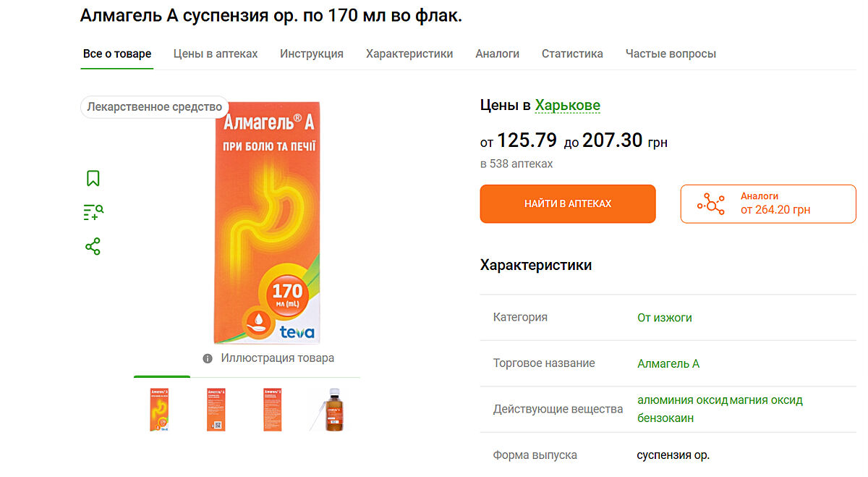Switch to the Инструкция tab
Screen dimensions: 868x477
tap(312, 54)
